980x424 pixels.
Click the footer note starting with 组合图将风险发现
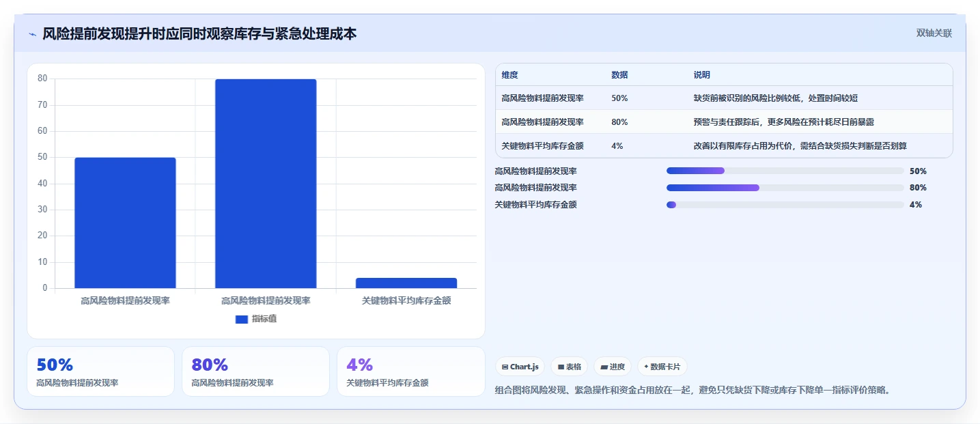click(692, 391)
